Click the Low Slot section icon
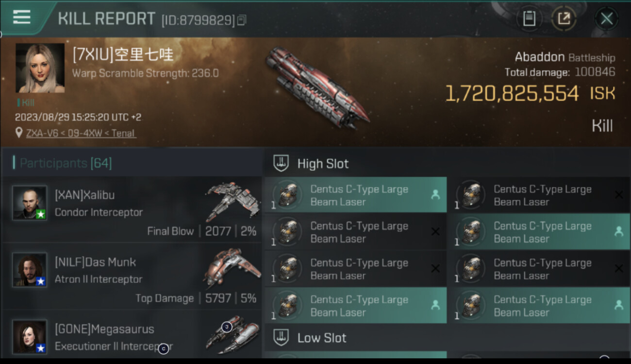631x364 pixels. coord(281,337)
